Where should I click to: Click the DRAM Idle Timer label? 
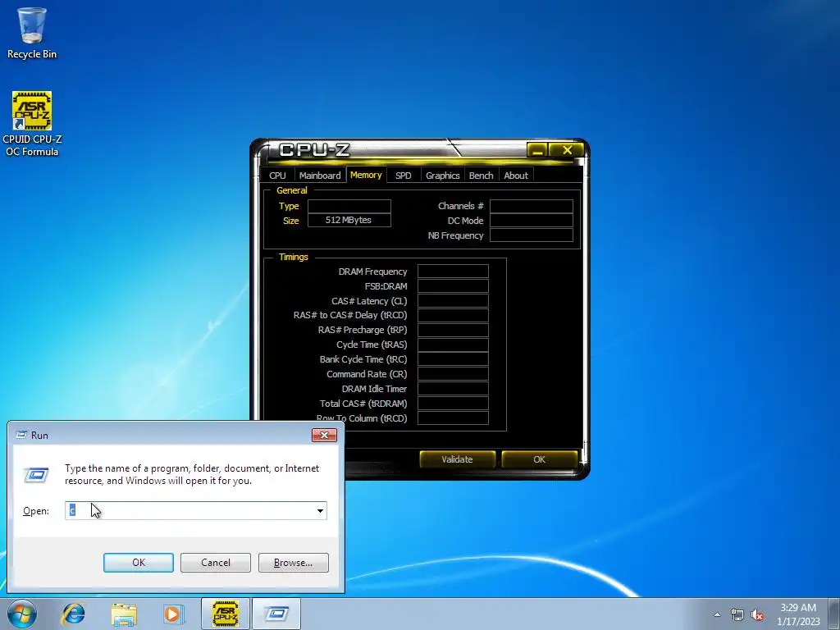tap(374, 389)
